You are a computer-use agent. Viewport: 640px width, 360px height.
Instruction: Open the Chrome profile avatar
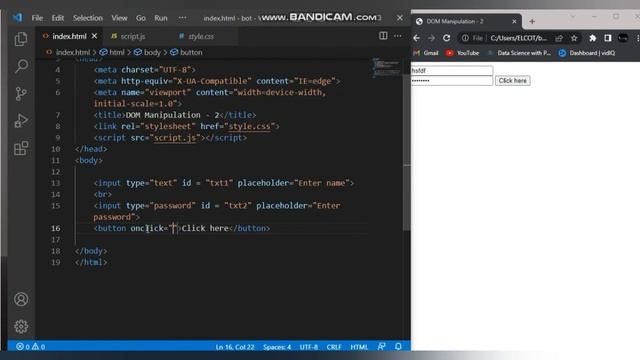pyautogui.click(x=623, y=38)
